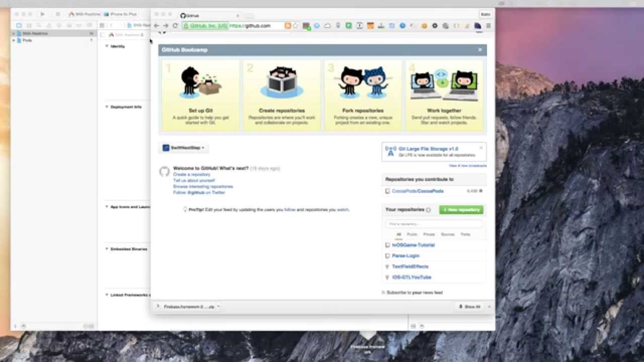
Task: Open the Browse interesting repositories link
Action: point(203,187)
